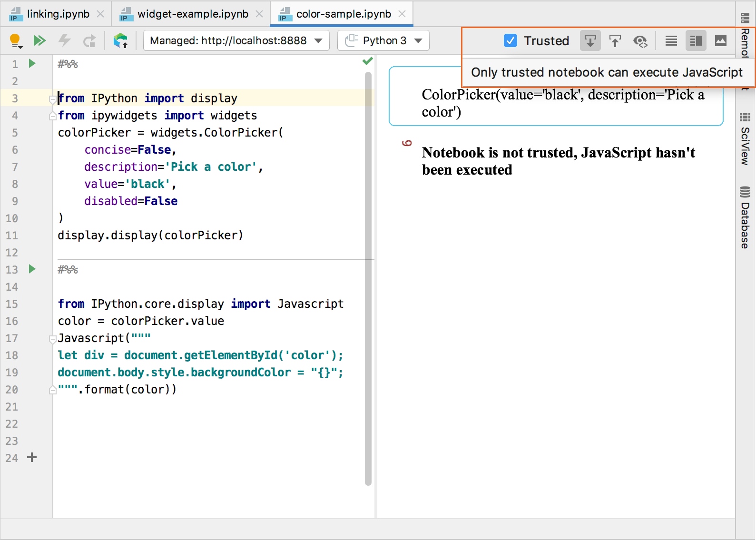Click the "value='black'," code line
The height and width of the screenshot is (540, 756).
130,184
